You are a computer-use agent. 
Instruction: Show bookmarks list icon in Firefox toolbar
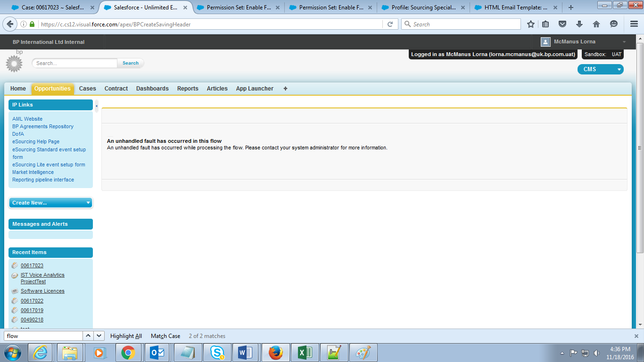pos(545,24)
